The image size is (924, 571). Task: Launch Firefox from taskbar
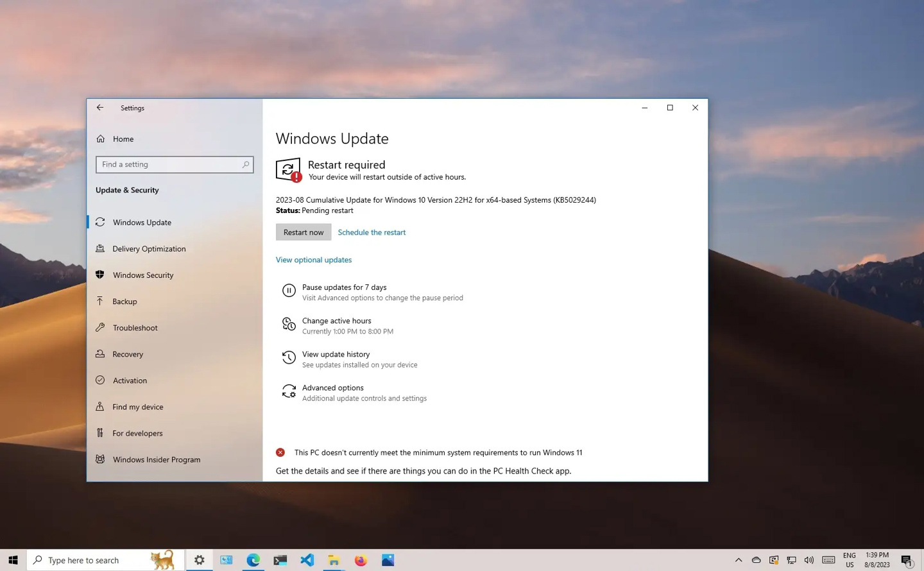click(x=361, y=560)
